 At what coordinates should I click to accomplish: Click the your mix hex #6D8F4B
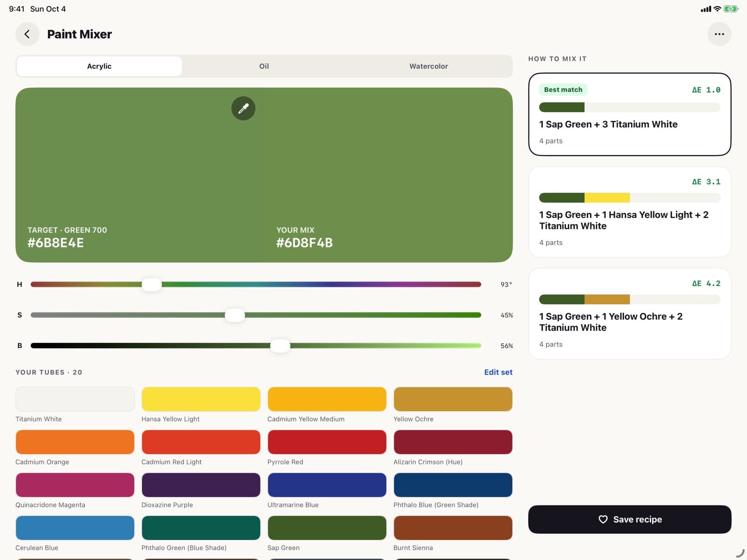click(x=304, y=243)
